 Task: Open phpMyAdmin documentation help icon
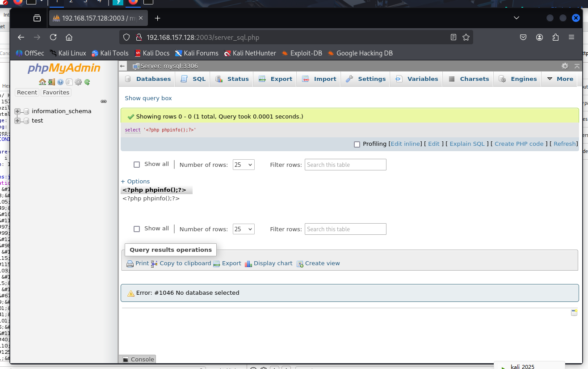[60, 82]
